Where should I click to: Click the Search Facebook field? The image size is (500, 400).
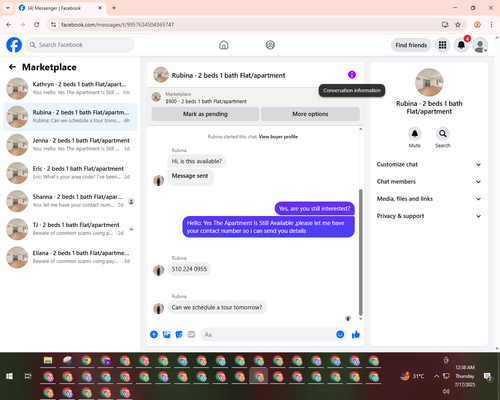pos(80,45)
